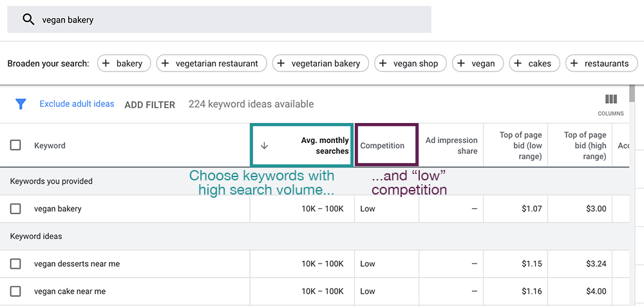Select the 'vegan cake near me' checkbox
644x306 pixels.
point(15,291)
